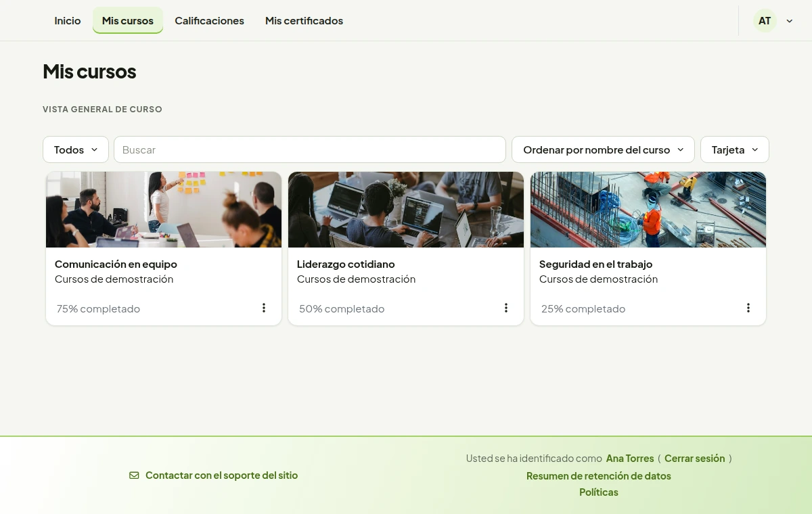The image size is (812, 514).
Task: Open the Todos filter dropdown
Action: point(76,149)
